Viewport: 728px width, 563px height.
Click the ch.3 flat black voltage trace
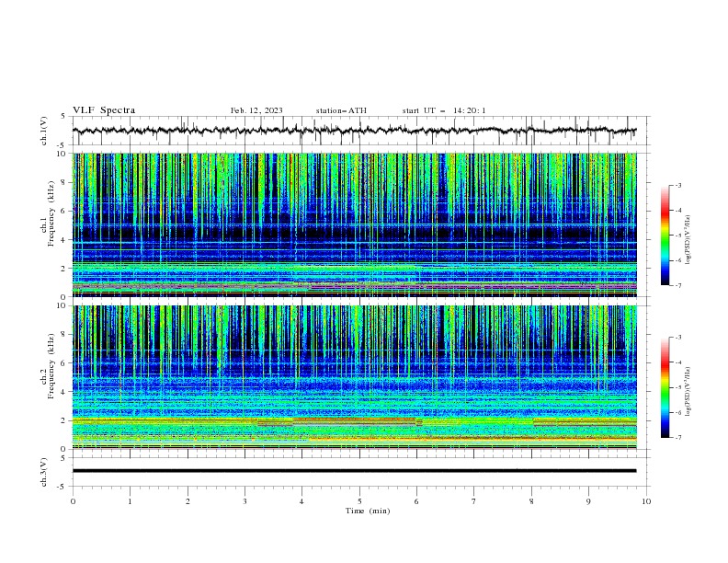click(354, 471)
